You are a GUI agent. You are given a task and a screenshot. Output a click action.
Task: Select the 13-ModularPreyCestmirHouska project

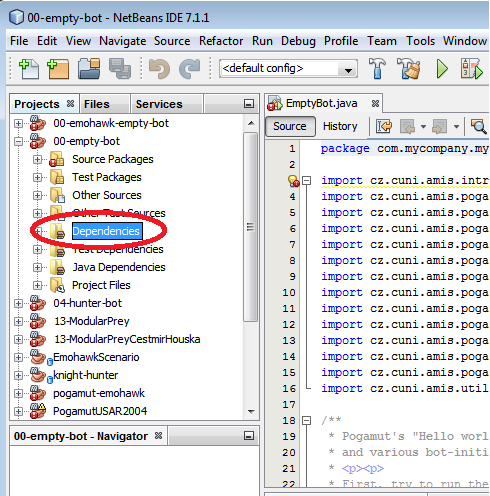[127, 339]
